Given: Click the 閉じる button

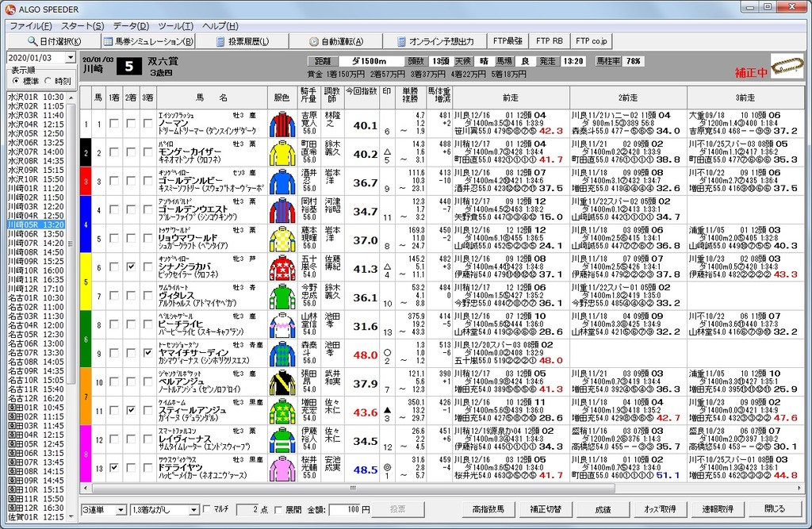Looking at the screenshot, I should point(775,509).
